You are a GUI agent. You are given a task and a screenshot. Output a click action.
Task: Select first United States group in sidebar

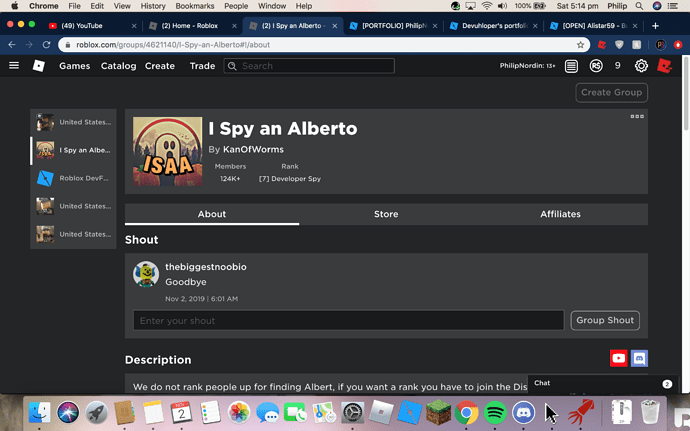(73, 122)
